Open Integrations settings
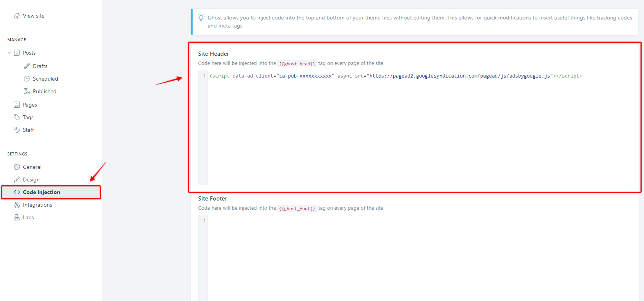Viewport: 644px width, 301px height. (37, 205)
